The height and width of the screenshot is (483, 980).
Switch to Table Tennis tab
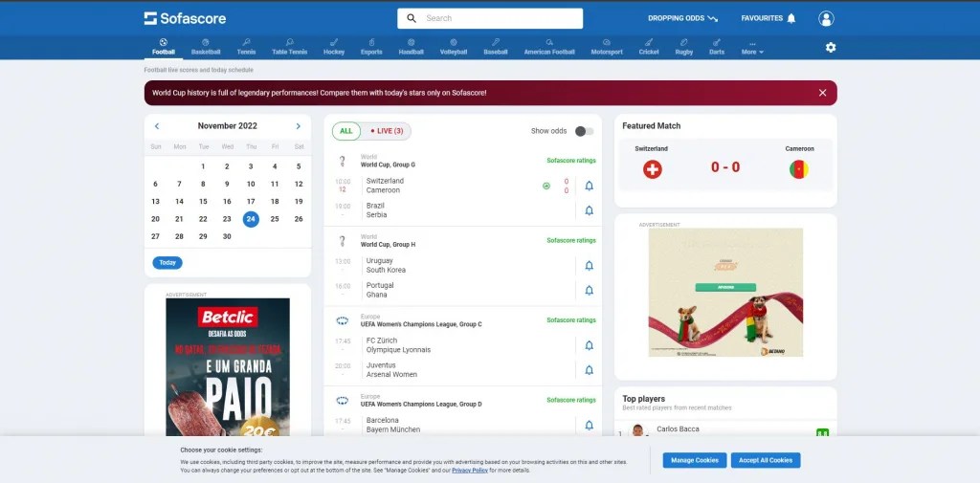289,47
